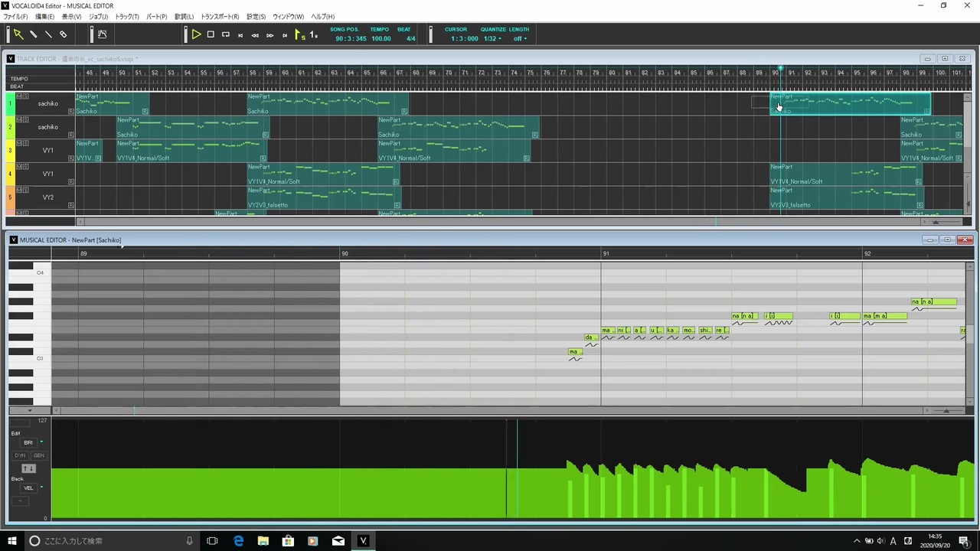The image size is (980, 551).
Task: Solo track 1 sachiko
Action: pos(25,96)
